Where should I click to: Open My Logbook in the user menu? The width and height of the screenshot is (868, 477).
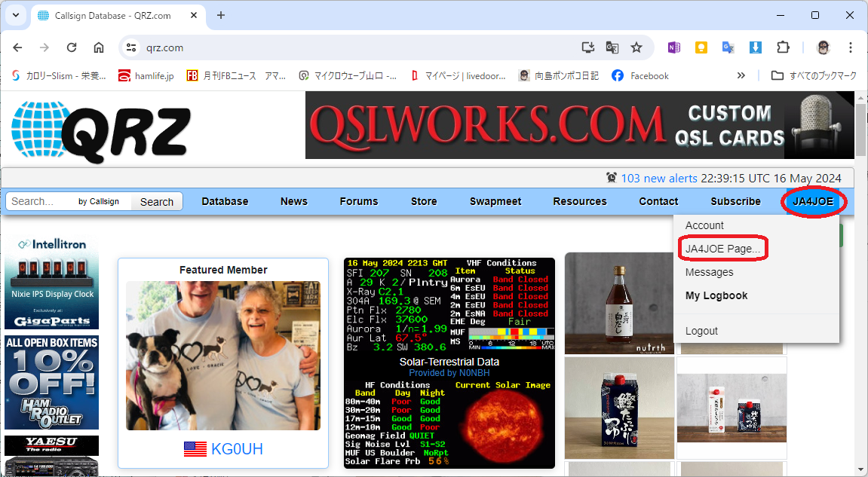716,295
